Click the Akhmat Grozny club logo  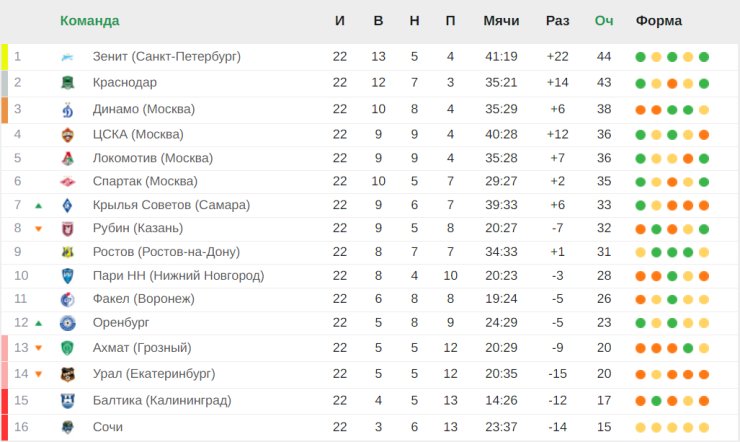[67, 348]
